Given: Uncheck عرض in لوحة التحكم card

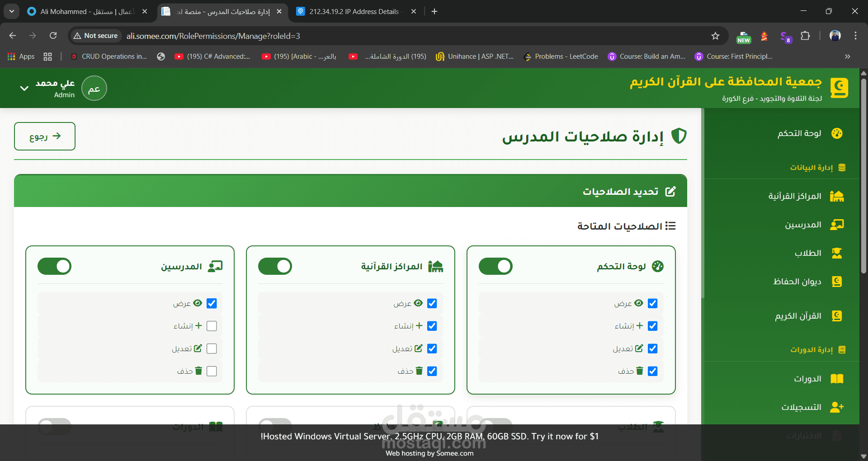Looking at the screenshot, I should tap(652, 303).
